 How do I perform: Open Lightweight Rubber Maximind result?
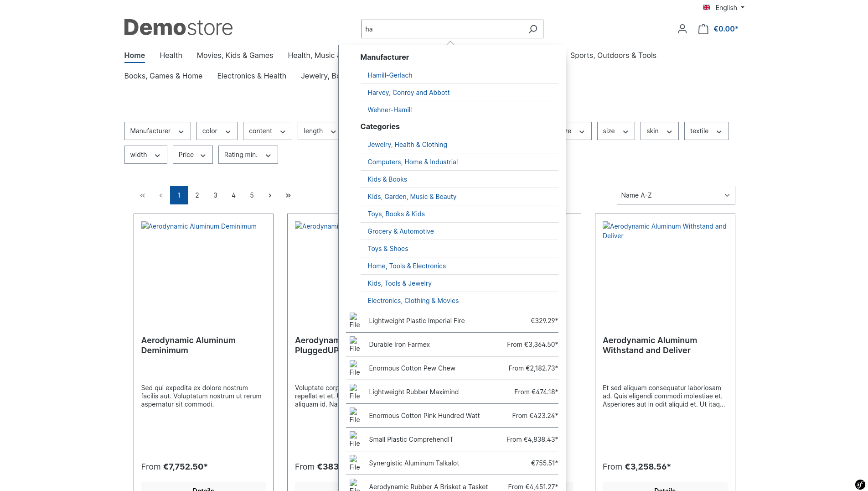[x=452, y=392]
